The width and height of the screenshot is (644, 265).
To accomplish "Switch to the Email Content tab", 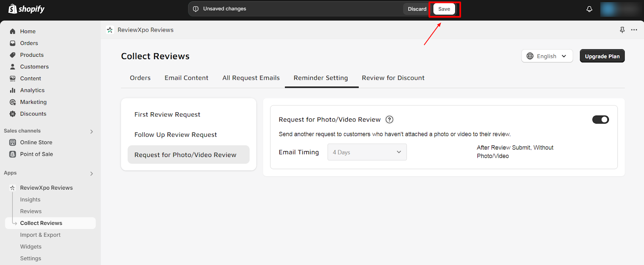I will coord(186,78).
